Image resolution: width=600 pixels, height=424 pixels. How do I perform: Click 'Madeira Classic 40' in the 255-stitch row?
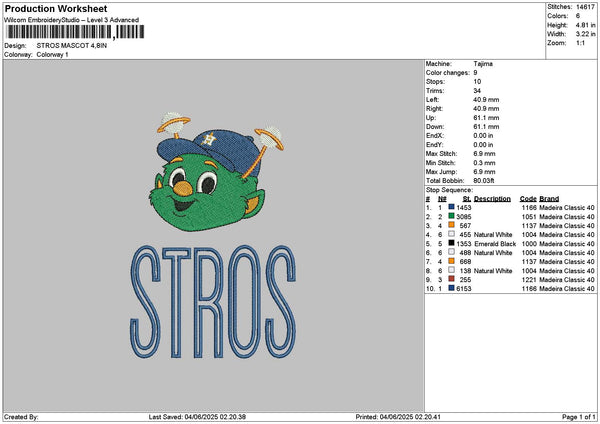(x=567, y=280)
